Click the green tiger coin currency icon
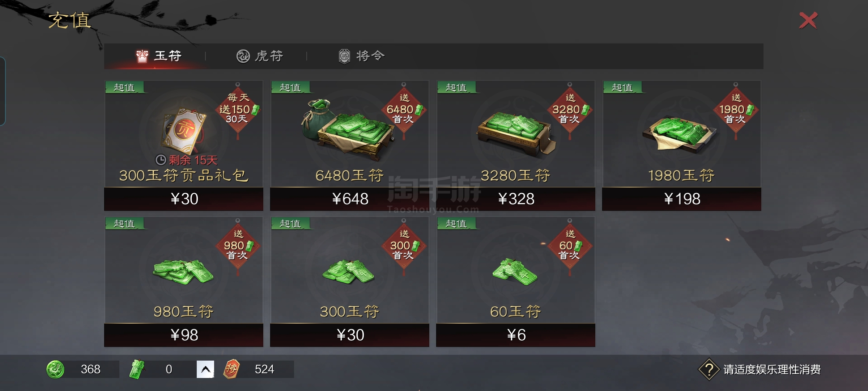This screenshot has width=868, height=391. (x=55, y=369)
